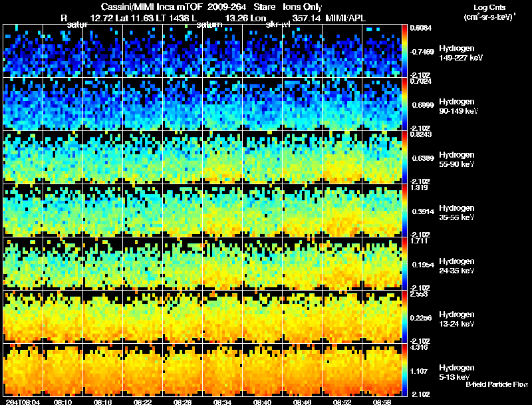Click the color bar beside Hydrogen 35-55 keV

[404, 210]
